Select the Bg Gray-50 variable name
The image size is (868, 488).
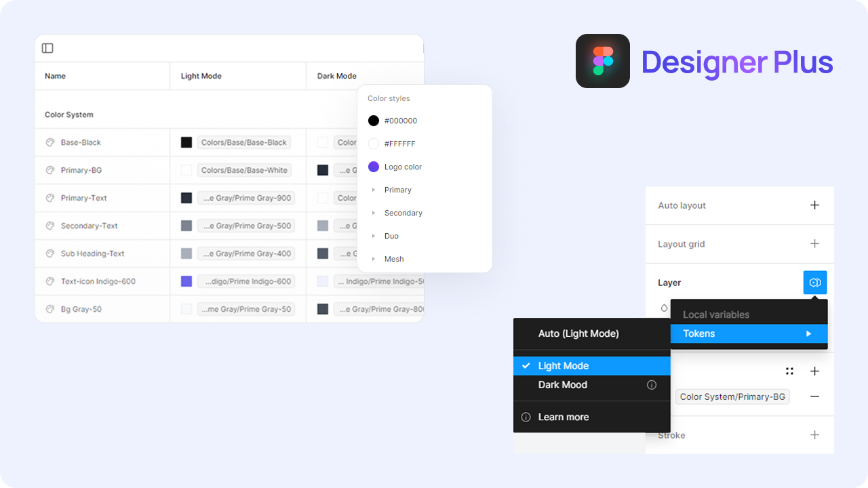81,309
